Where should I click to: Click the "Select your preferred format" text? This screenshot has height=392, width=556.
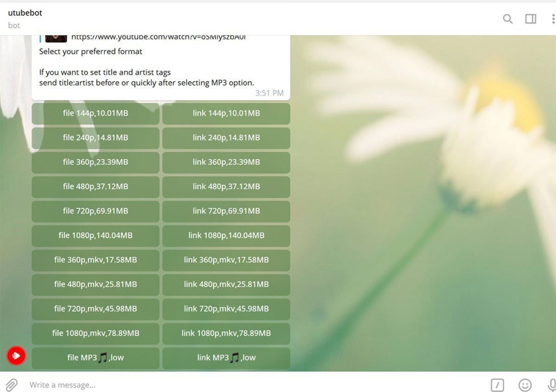point(91,52)
